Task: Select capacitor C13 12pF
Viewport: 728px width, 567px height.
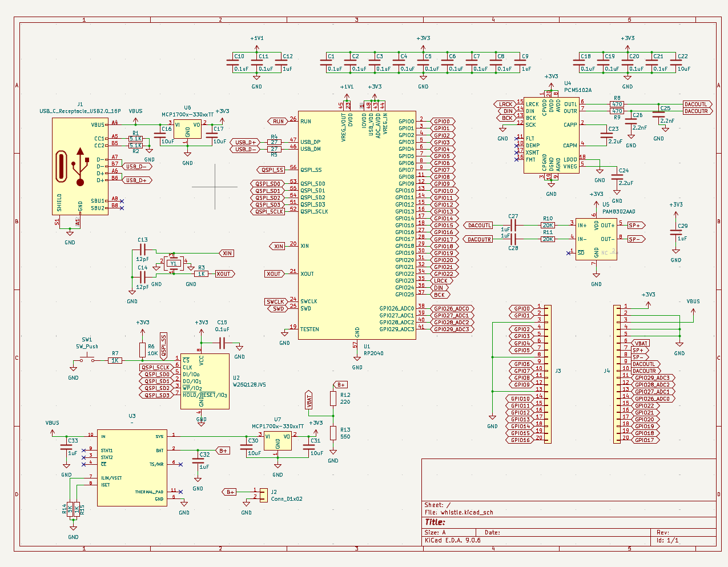Action: (143, 250)
